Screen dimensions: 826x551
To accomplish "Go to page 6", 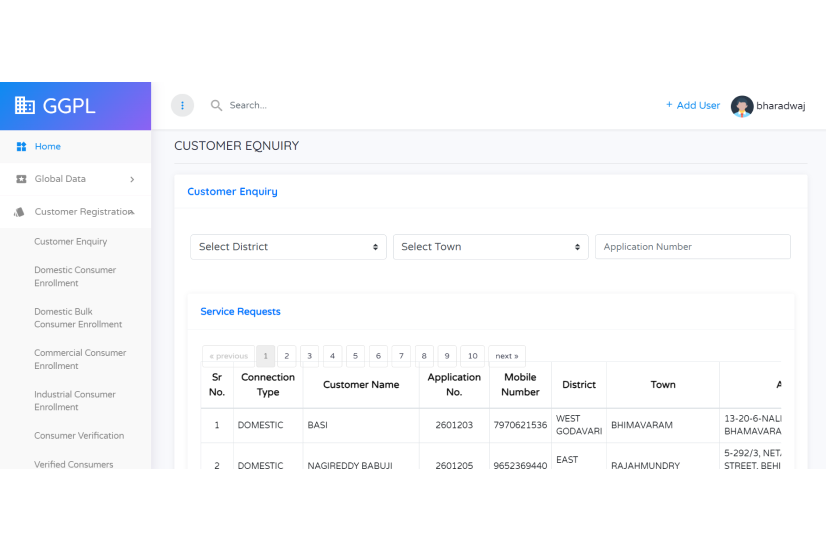I will (x=378, y=356).
